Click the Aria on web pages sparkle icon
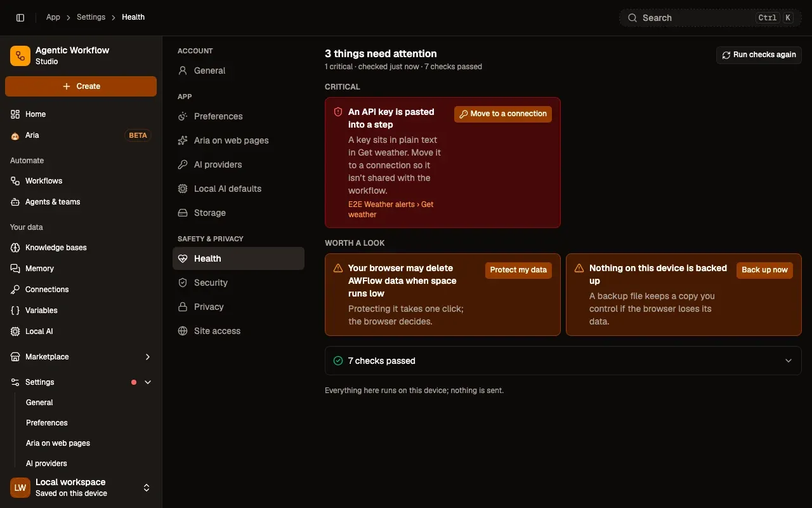812x508 pixels. (183, 140)
